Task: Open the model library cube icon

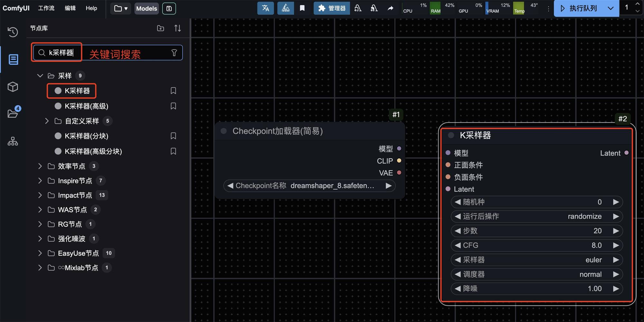Action: pyautogui.click(x=13, y=87)
